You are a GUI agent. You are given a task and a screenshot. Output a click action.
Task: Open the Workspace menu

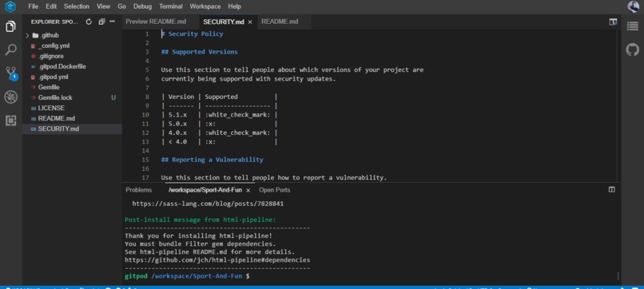205,6
